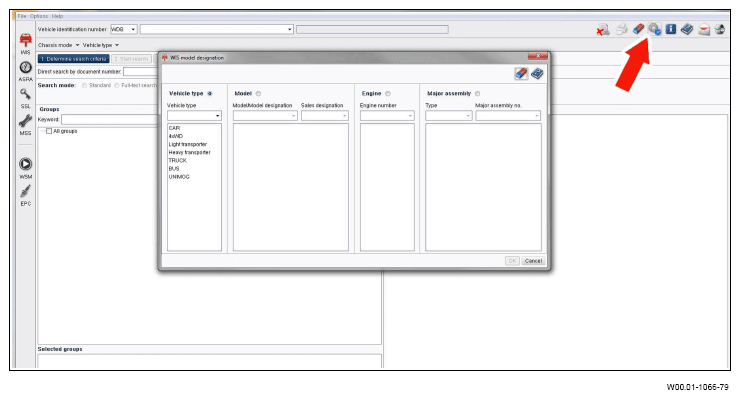
Task: Click the grayed field right of VIN box
Action: click(372, 29)
